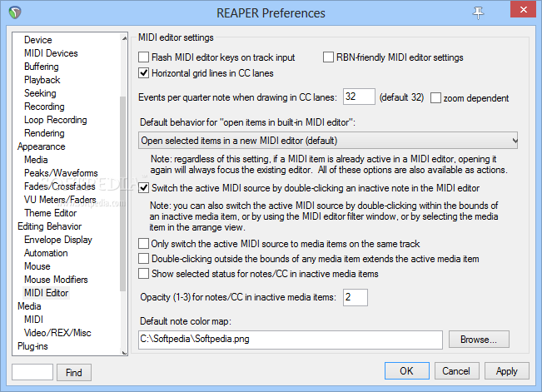Open the Rendering preferences page
The image size is (542, 392).
[x=44, y=133]
